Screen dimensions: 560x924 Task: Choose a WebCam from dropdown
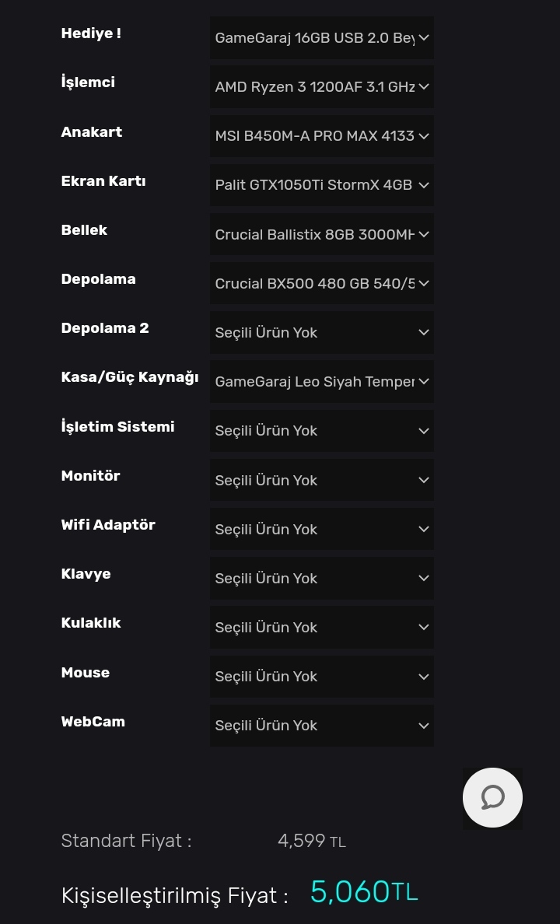point(321,726)
